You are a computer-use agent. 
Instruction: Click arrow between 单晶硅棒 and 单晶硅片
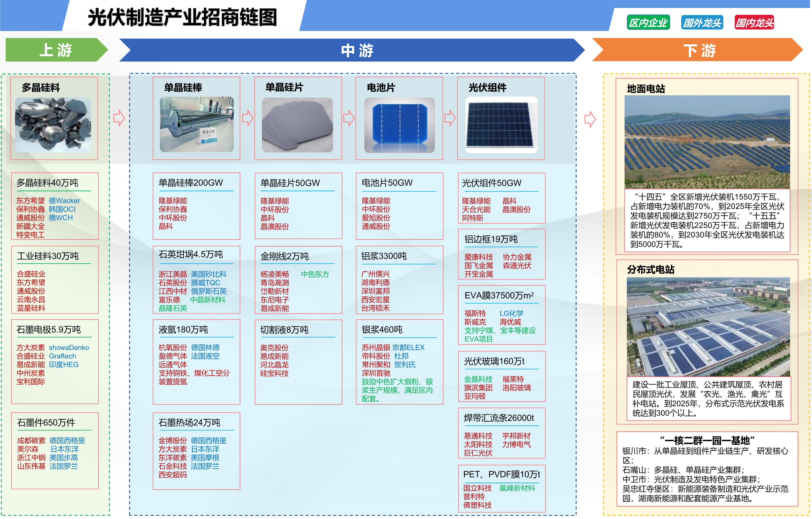pyautogui.click(x=248, y=118)
